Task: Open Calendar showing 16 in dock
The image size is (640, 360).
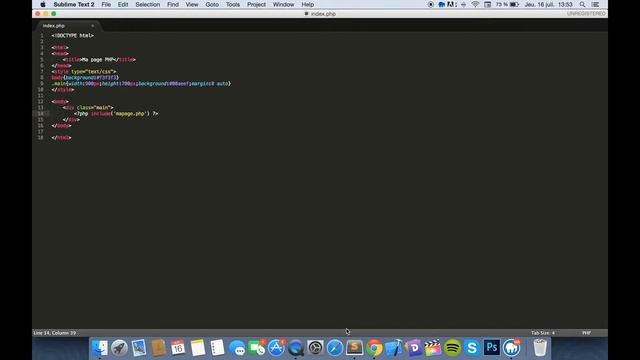Action: tap(178, 348)
